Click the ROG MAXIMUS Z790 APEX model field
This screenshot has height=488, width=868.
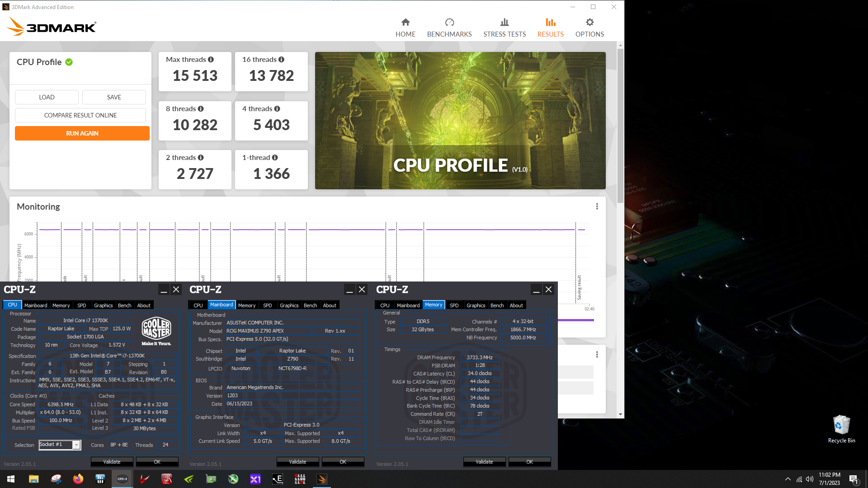(x=268, y=331)
